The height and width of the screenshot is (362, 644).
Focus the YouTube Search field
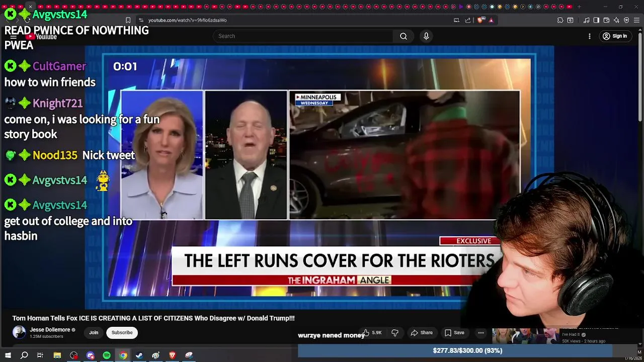pos(303,36)
